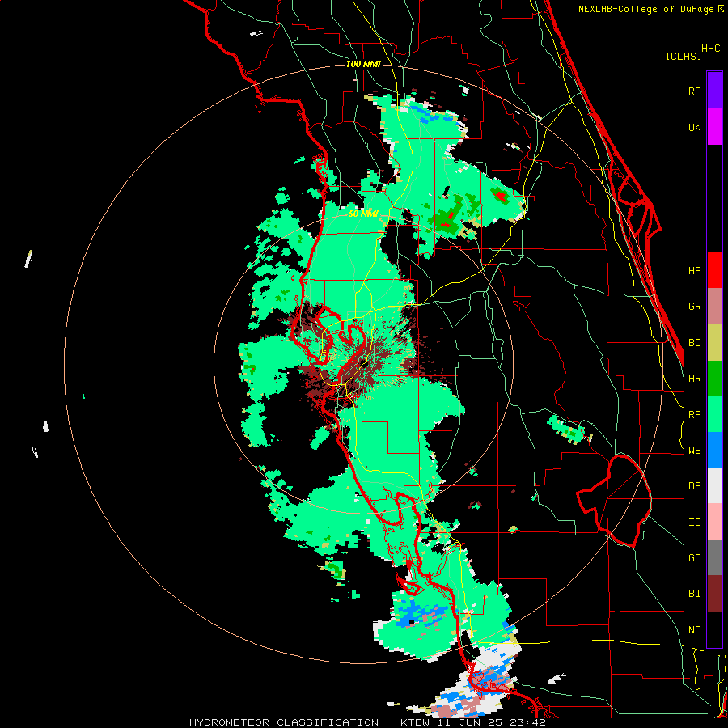This screenshot has height=728, width=728.
Task: Click the NEXLAB-College of DuPage credit text
Action: (646, 9)
